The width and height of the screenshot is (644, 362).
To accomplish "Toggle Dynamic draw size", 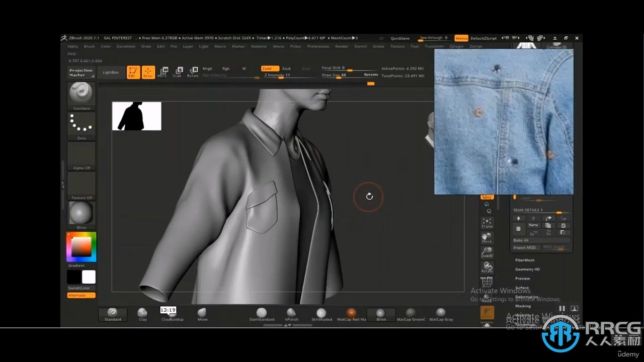I will pos(371,74).
